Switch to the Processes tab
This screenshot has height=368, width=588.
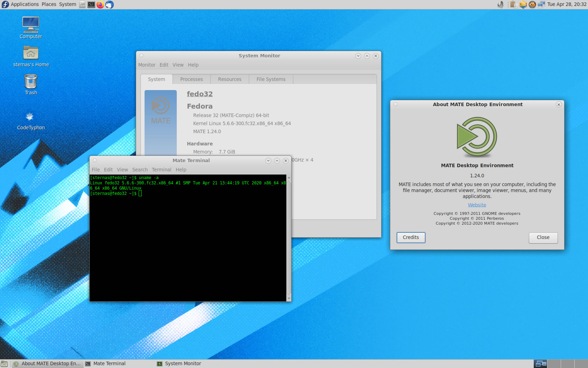[191, 79]
